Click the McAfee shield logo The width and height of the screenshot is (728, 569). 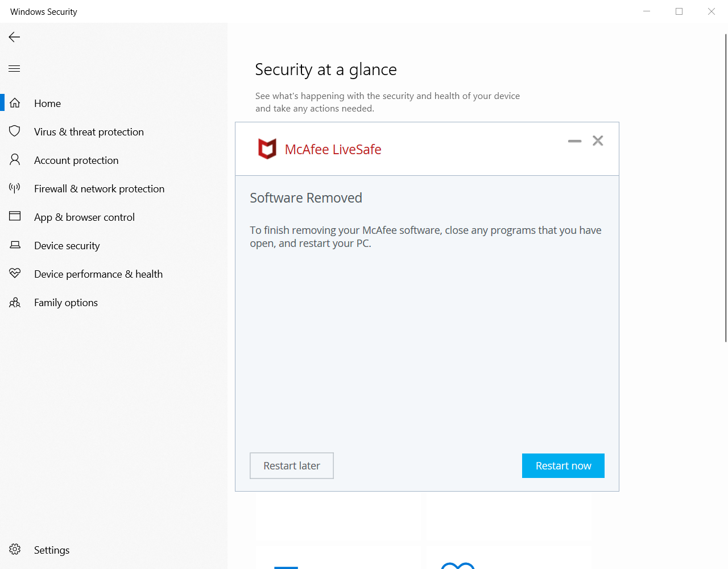click(267, 149)
